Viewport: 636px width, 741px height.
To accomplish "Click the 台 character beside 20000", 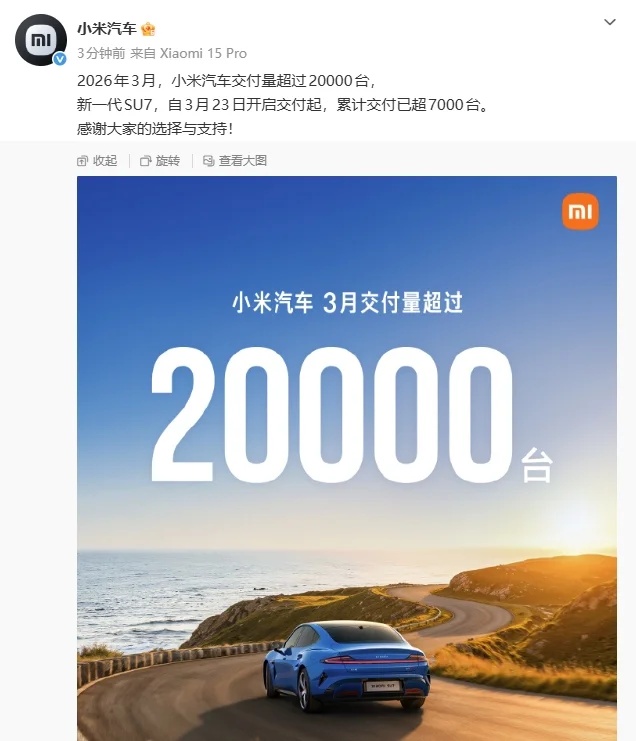I will click(537, 465).
